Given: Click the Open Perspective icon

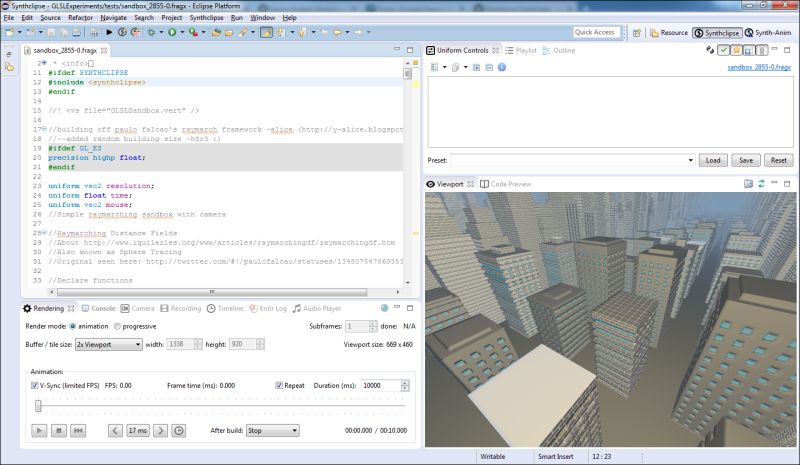Looking at the screenshot, I should pos(637,33).
